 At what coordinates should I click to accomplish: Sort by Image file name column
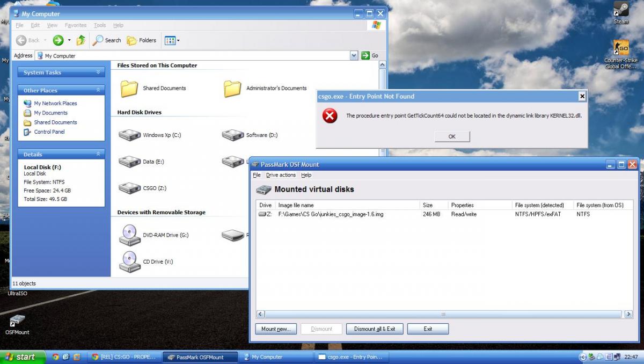point(347,205)
